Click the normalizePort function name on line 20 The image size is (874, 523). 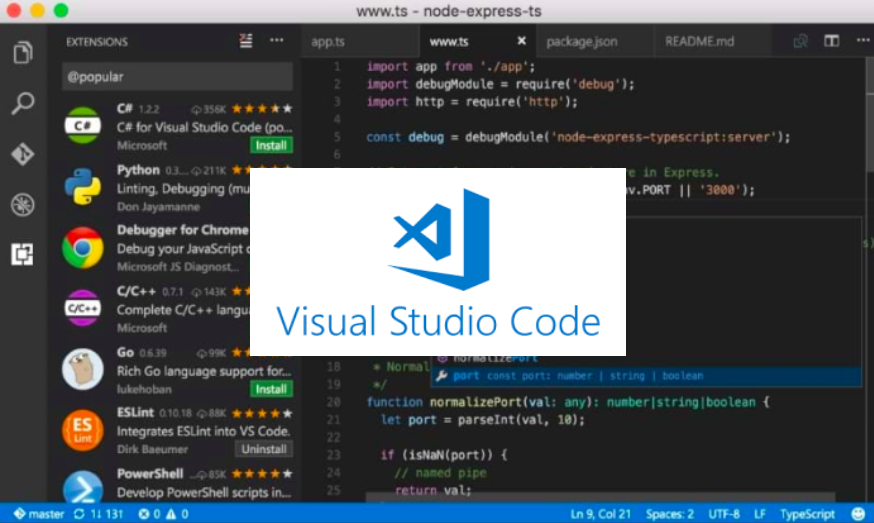[x=475, y=402]
